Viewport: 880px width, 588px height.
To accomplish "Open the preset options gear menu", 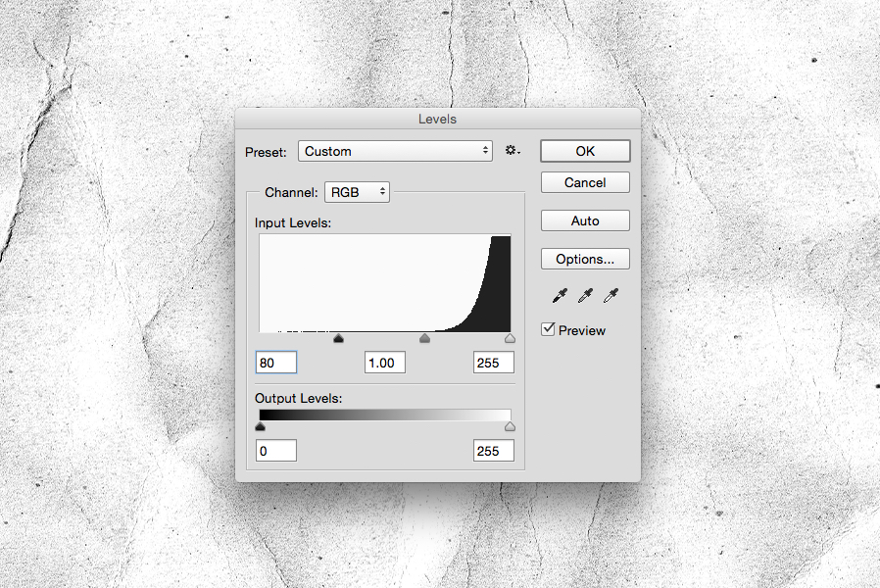I will [x=512, y=150].
